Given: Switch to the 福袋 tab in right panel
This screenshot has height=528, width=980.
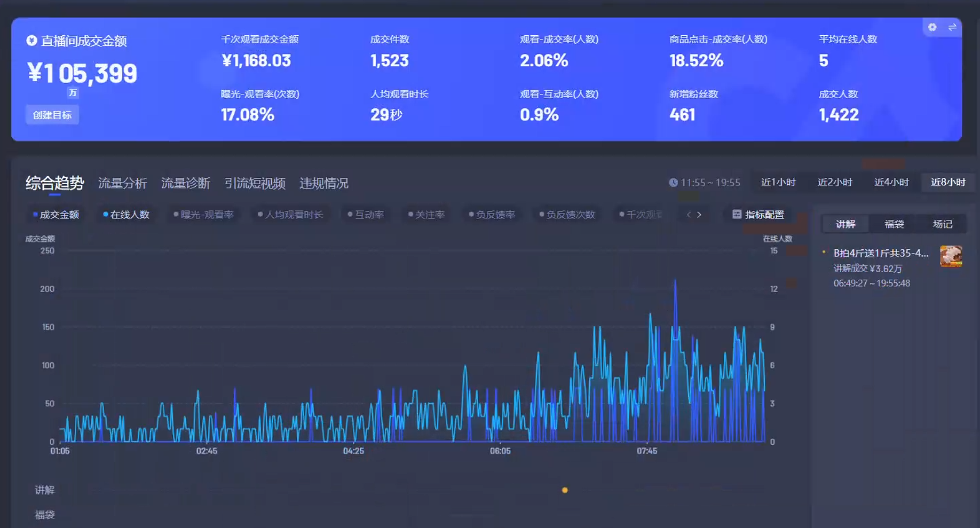Looking at the screenshot, I should point(893,224).
